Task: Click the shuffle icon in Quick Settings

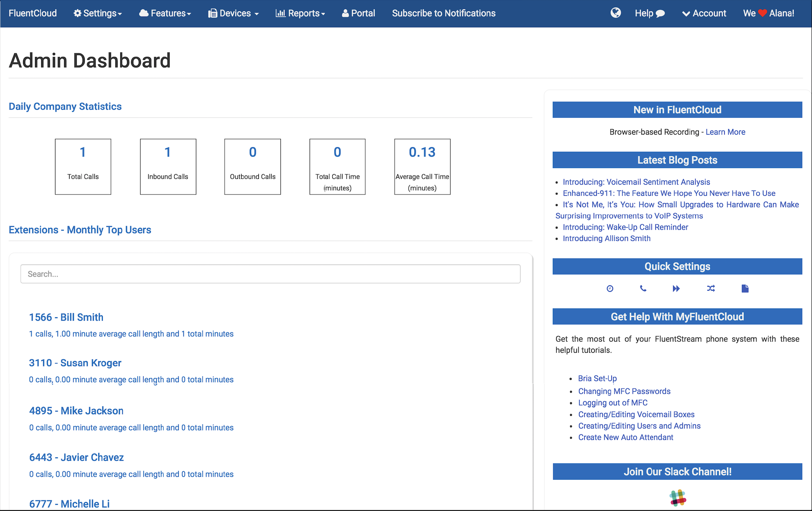Action: (x=710, y=289)
